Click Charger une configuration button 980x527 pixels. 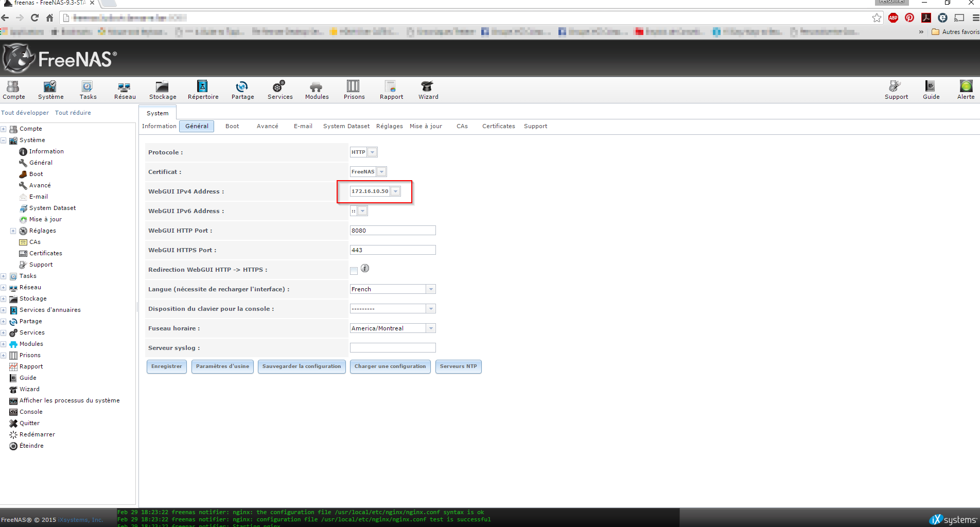point(390,366)
